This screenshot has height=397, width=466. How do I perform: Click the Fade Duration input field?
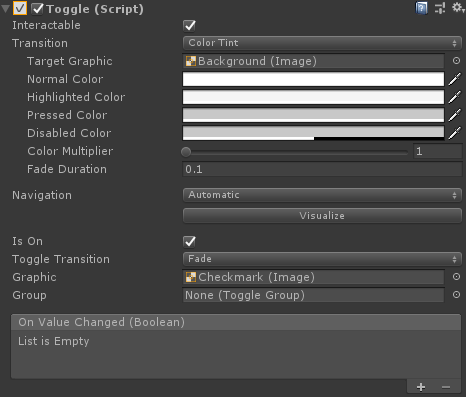click(322, 169)
